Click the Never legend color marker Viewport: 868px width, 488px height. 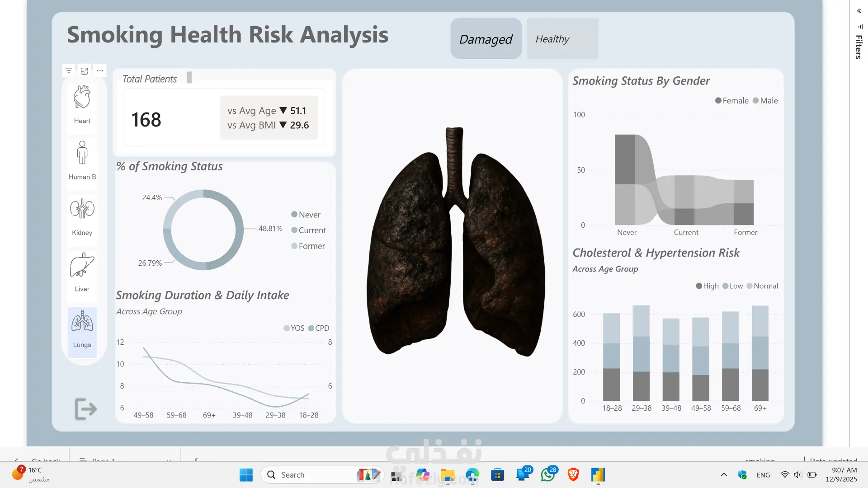tap(294, 215)
